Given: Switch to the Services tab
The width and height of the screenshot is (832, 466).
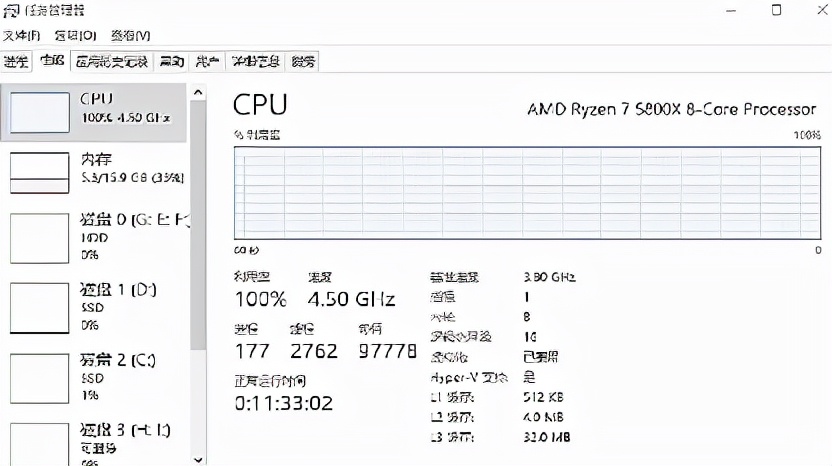Looking at the screenshot, I should tap(303, 62).
